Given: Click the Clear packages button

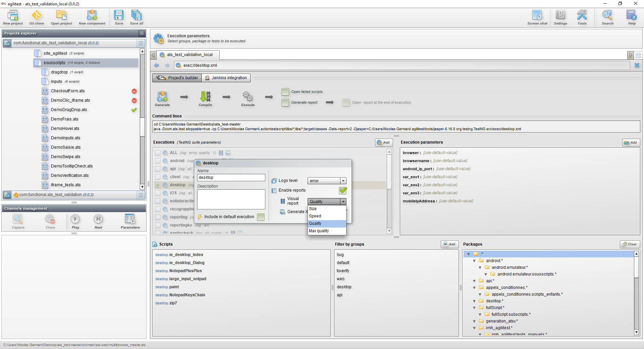Looking at the screenshot, I should [x=630, y=244].
